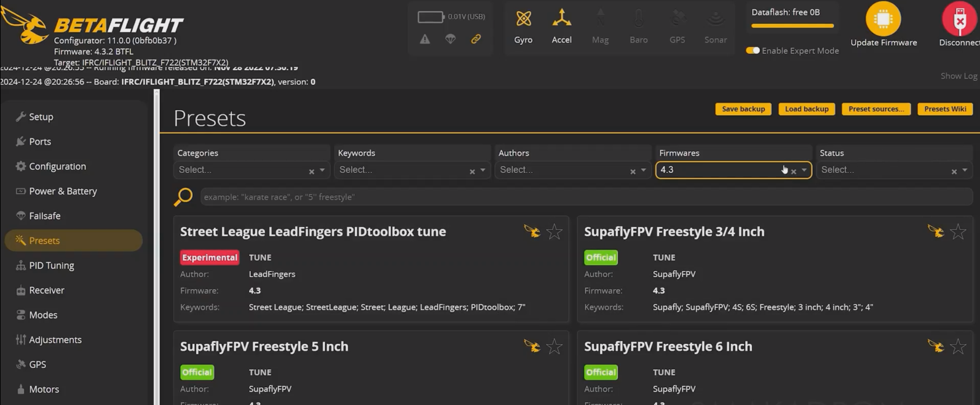The height and width of the screenshot is (405, 980).
Task: Click the warning triangle status icon
Action: click(x=425, y=39)
